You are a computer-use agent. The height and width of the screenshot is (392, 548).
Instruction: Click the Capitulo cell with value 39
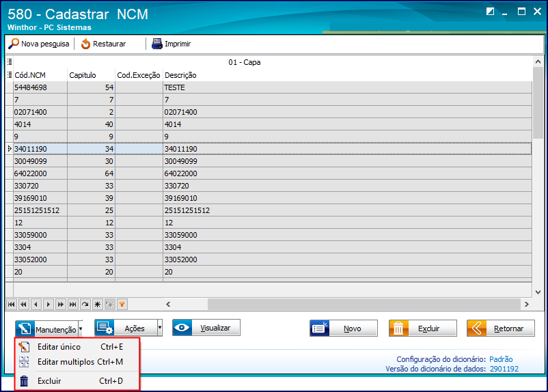click(91, 198)
